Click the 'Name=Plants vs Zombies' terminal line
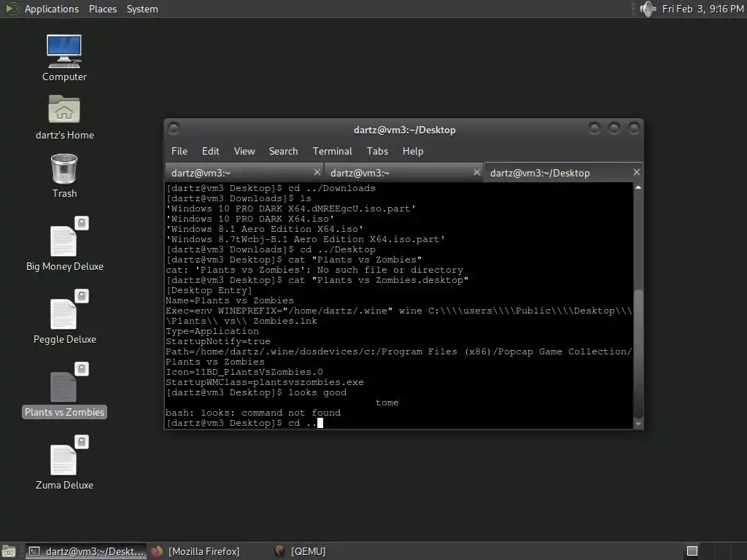 point(230,300)
